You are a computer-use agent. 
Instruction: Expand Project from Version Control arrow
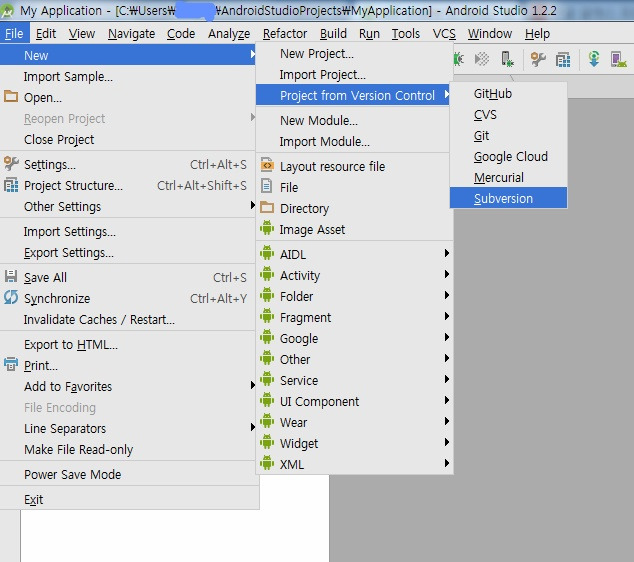[x=446, y=94]
